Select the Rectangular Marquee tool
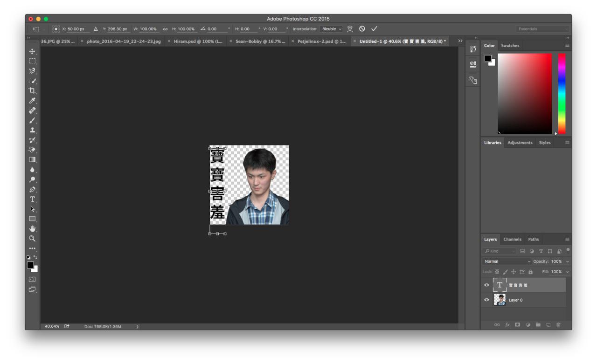The height and width of the screenshot is (364, 597). coord(32,61)
